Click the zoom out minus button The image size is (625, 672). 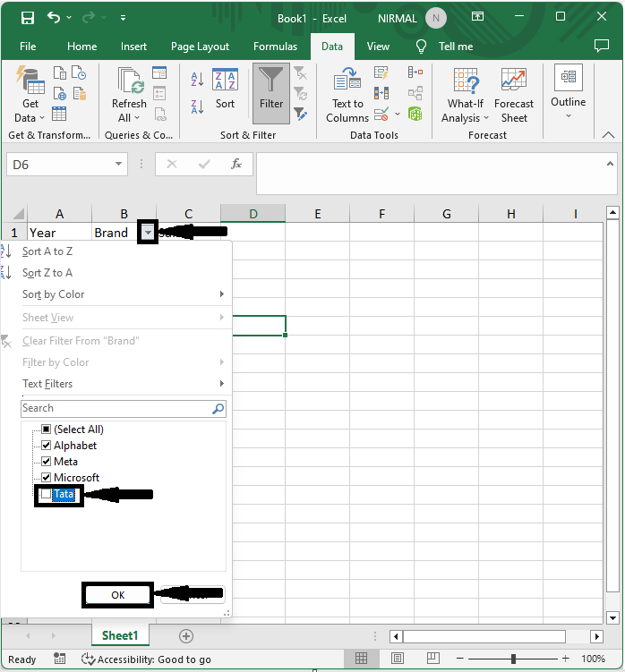click(460, 659)
